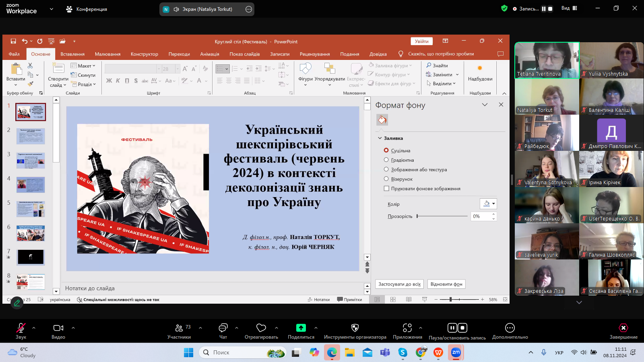
Task: Click the Save icon in PowerPoint title bar
Action: point(13,41)
